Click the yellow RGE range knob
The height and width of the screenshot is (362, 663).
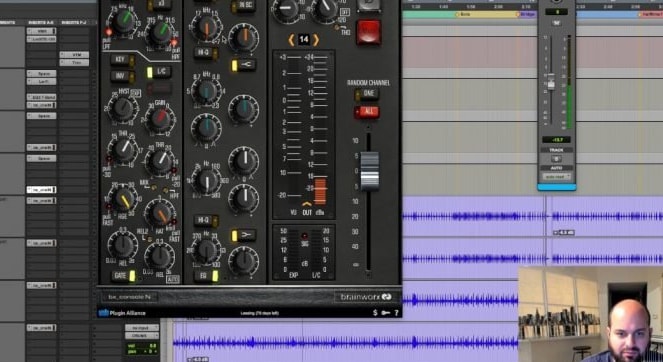123,199
